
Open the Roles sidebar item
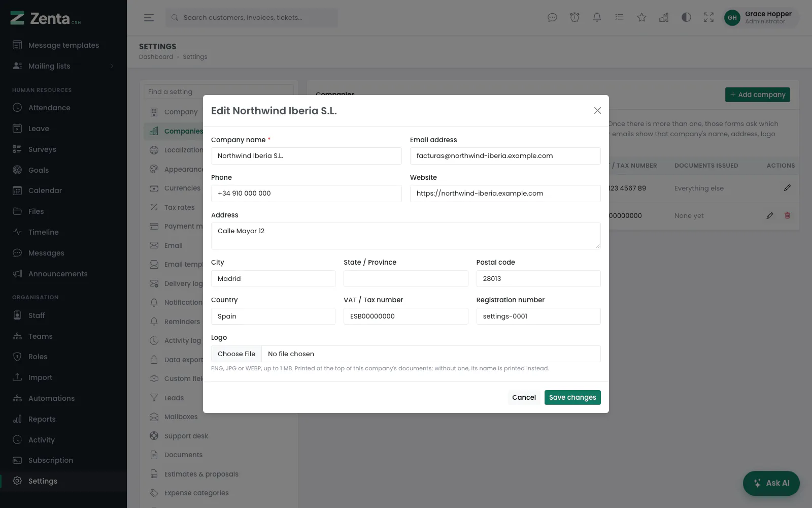[x=63, y=357]
